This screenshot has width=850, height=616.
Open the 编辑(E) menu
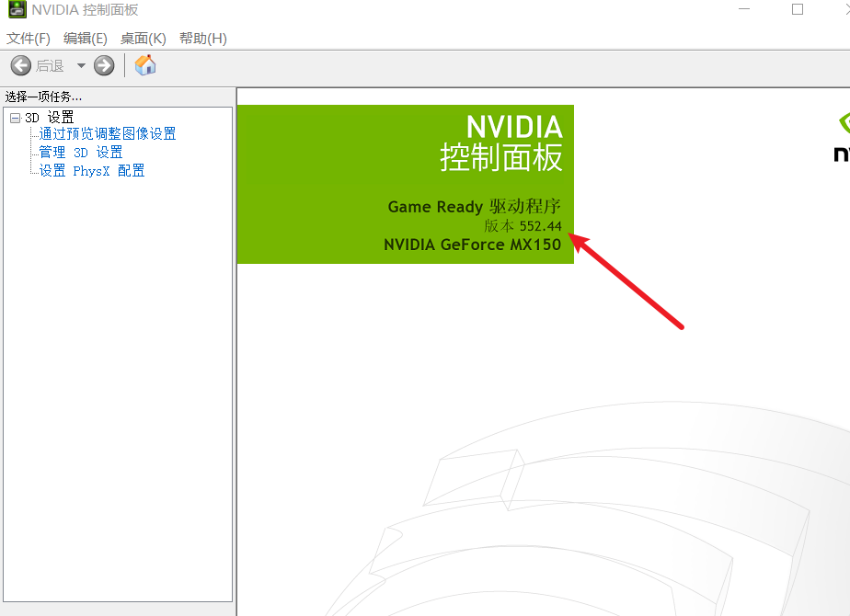86,39
